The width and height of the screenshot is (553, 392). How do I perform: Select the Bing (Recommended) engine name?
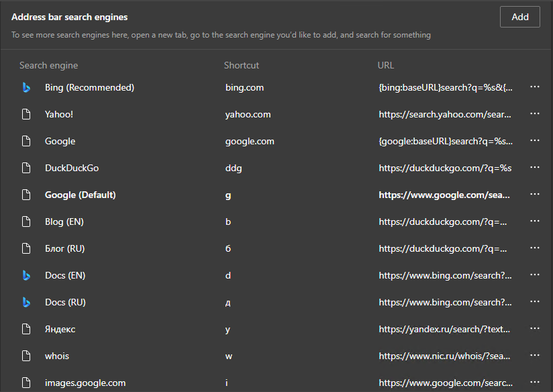[89, 87]
